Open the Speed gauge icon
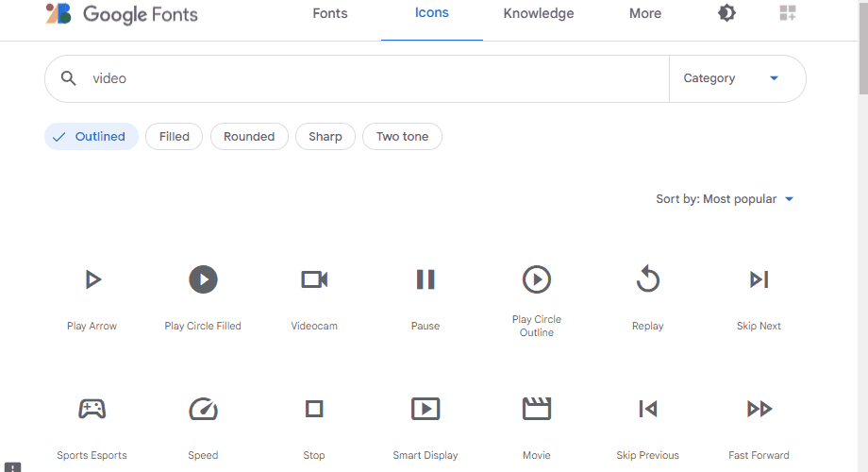Viewport: 868px width, 472px height. (203, 409)
